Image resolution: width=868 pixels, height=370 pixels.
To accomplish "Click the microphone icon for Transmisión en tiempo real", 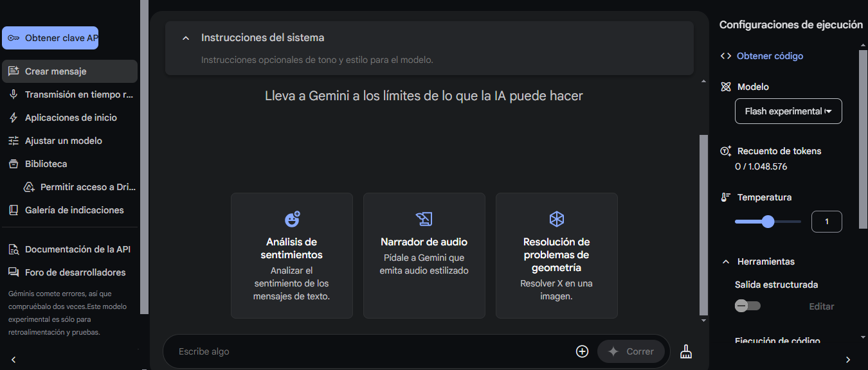I will coord(14,94).
